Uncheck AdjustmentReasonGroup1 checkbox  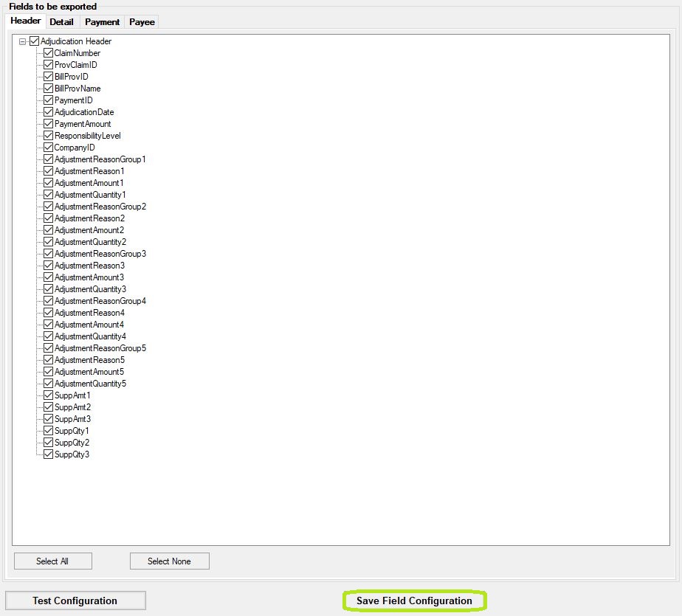48,159
